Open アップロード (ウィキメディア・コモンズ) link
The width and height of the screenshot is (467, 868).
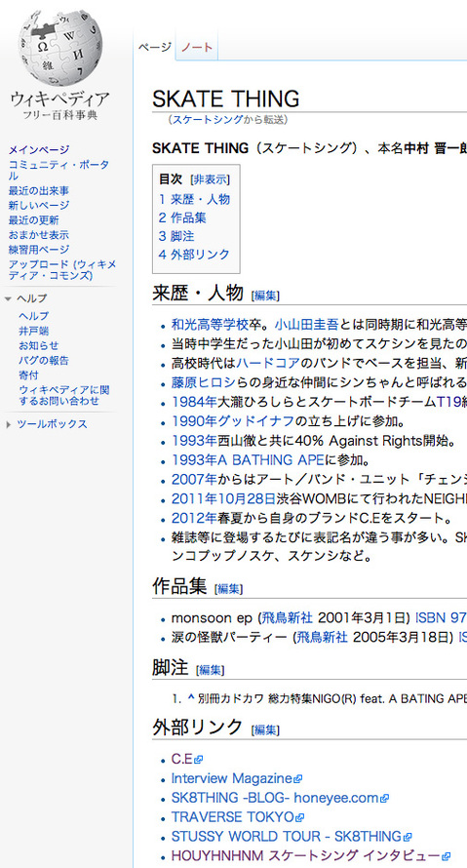pos(62,270)
